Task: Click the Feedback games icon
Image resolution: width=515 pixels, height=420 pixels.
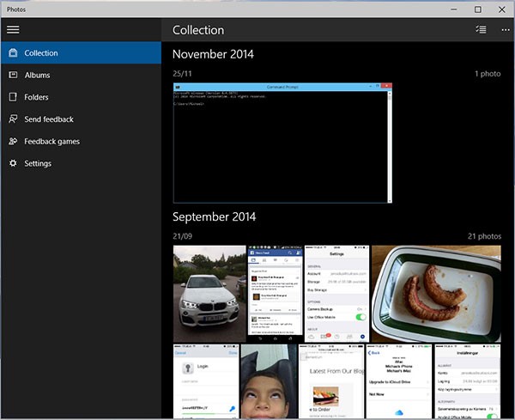Action: 13,142
